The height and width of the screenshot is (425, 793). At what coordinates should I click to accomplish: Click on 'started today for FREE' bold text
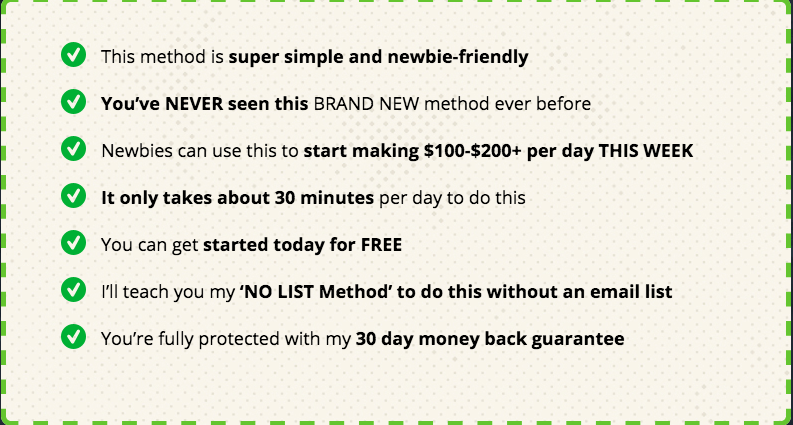[x=302, y=245]
